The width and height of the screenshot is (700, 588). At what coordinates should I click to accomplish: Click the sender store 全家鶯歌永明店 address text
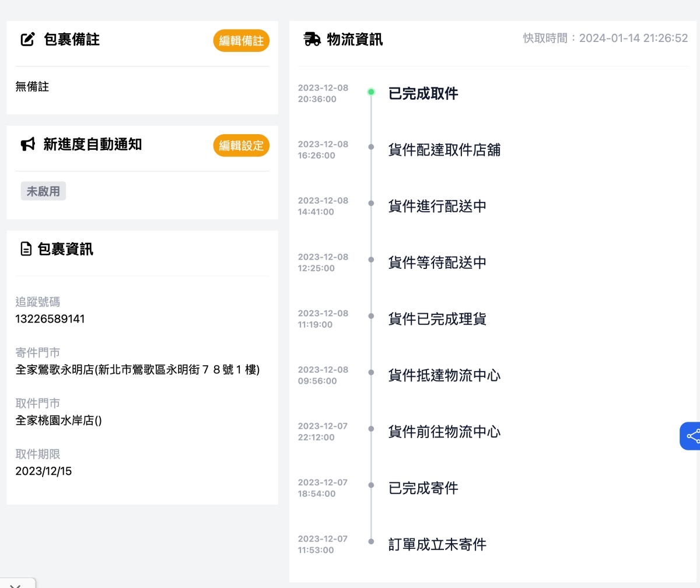pyautogui.click(x=138, y=370)
